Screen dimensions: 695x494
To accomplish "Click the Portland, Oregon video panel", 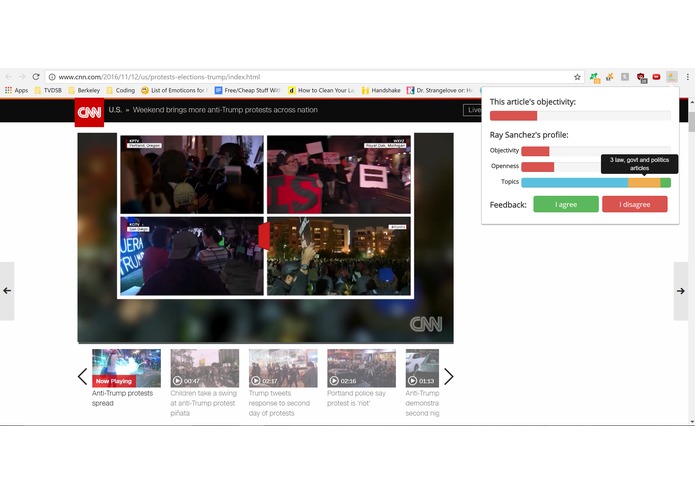I will (192, 175).
